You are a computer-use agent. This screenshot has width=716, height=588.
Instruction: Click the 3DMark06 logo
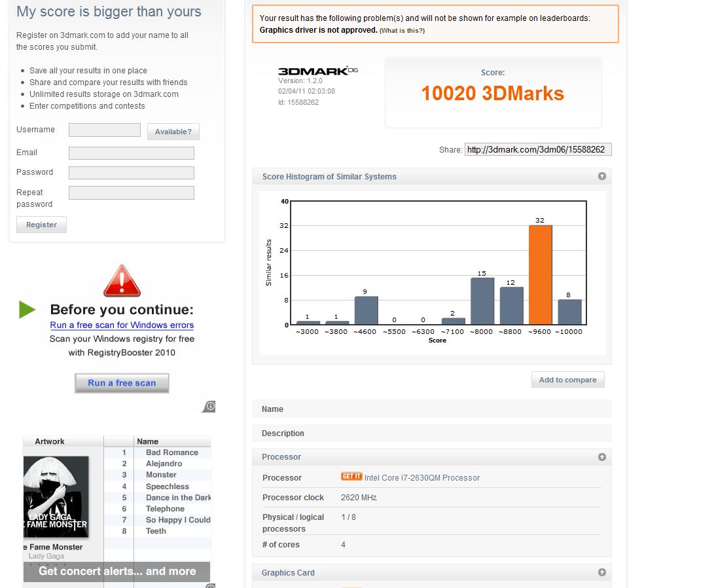tap(318, 71)
